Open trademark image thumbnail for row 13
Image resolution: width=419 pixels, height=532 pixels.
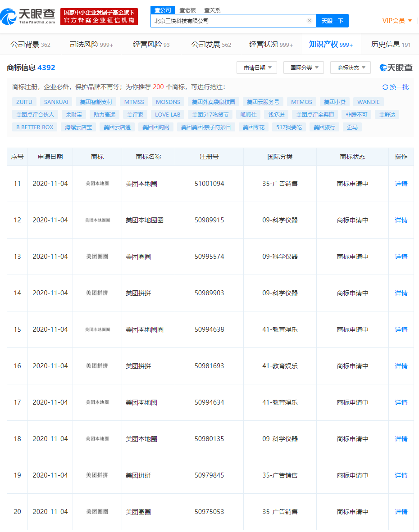(x=97, y=257)
